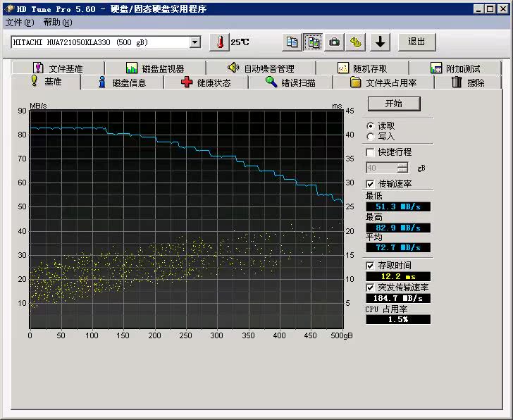Click the stepper arrows beside the gB field
Screen dimensions: 513x420
402,168
